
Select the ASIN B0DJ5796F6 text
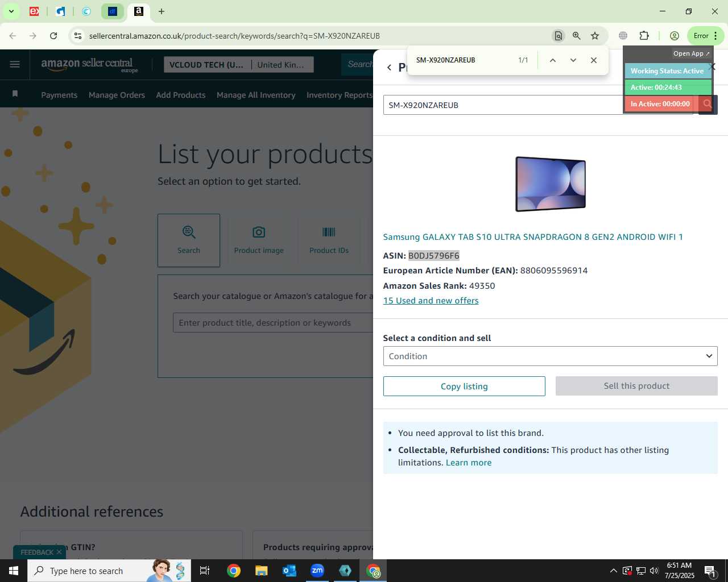pos(433,256)
